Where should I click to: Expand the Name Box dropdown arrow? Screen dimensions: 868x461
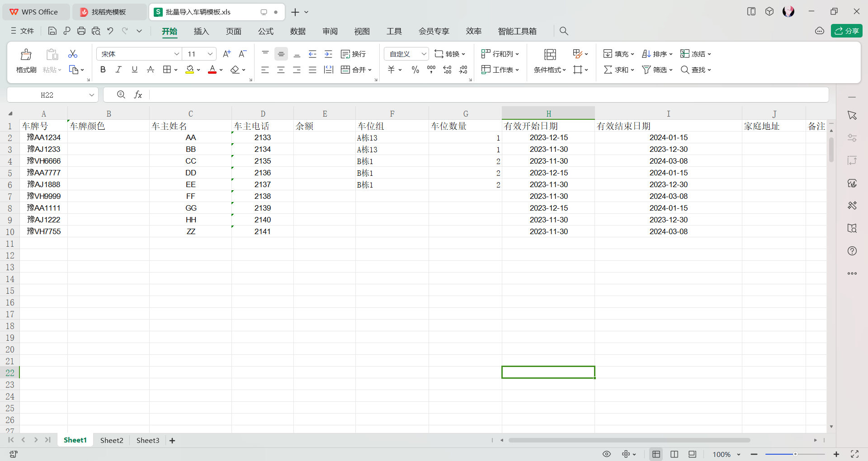92,94
